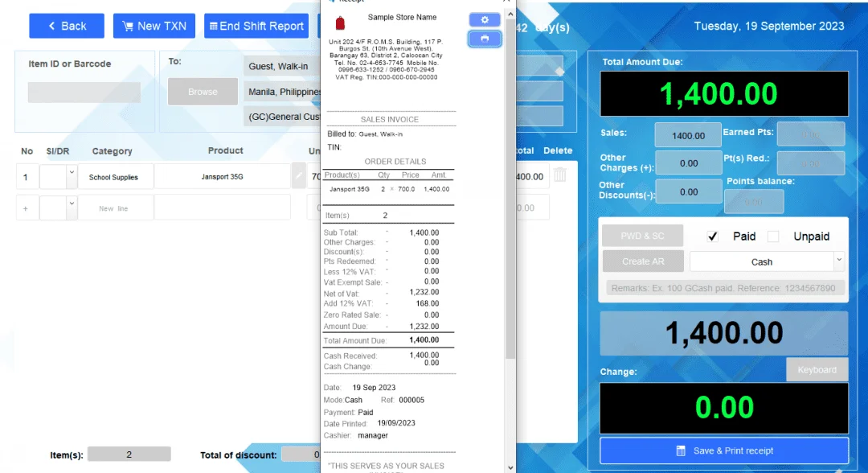Image resolution: width=868 pixels, height=473 pixels.
Task: Click the Total Amount Due 1,400.00 display
Action: [724, 93]
